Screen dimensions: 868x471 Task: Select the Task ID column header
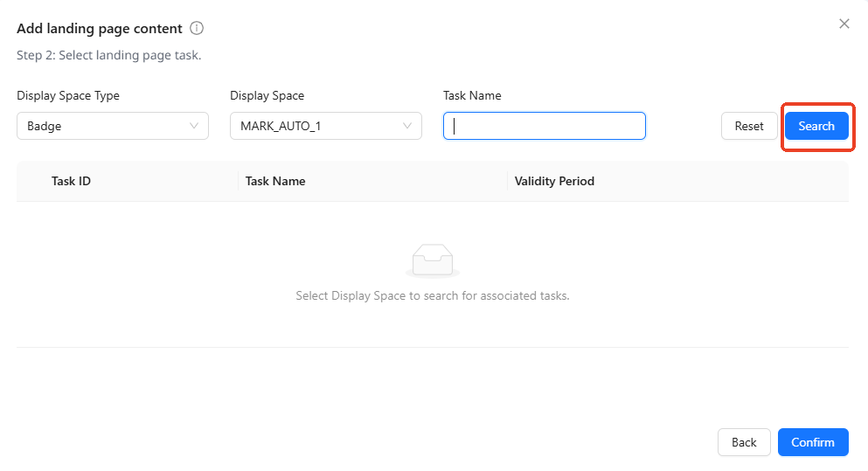[71, 181]
